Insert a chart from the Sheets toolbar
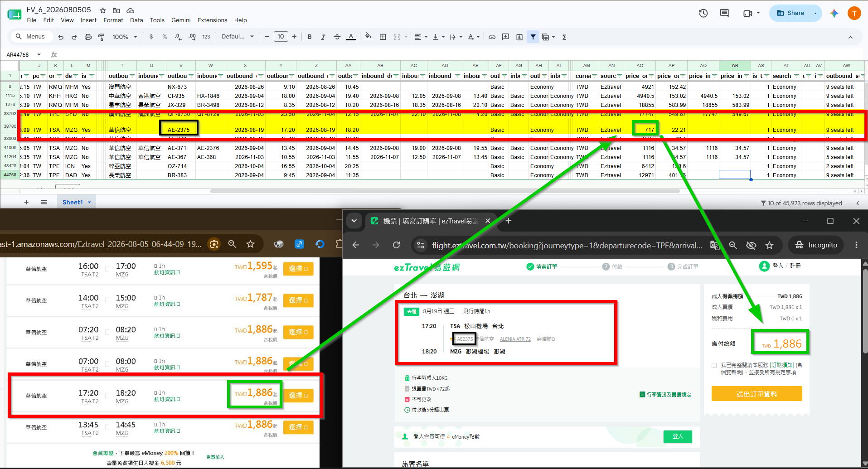 (519, 37)
